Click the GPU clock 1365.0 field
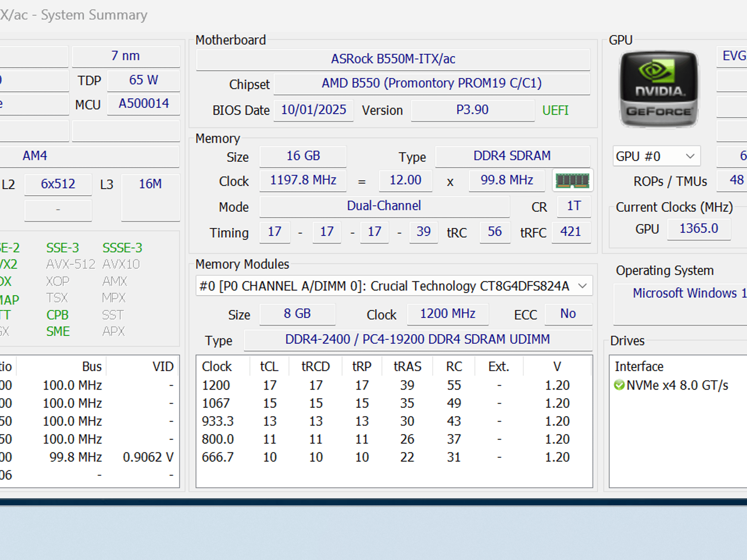The width and height of the screenshot is (747, 560). [x=699, y=229]
